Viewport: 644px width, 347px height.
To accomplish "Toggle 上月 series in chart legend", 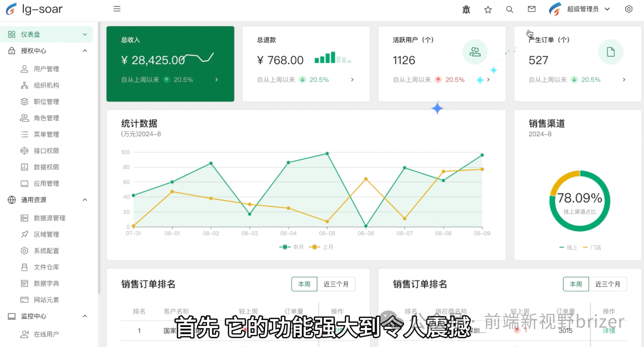I will point(321,247).
